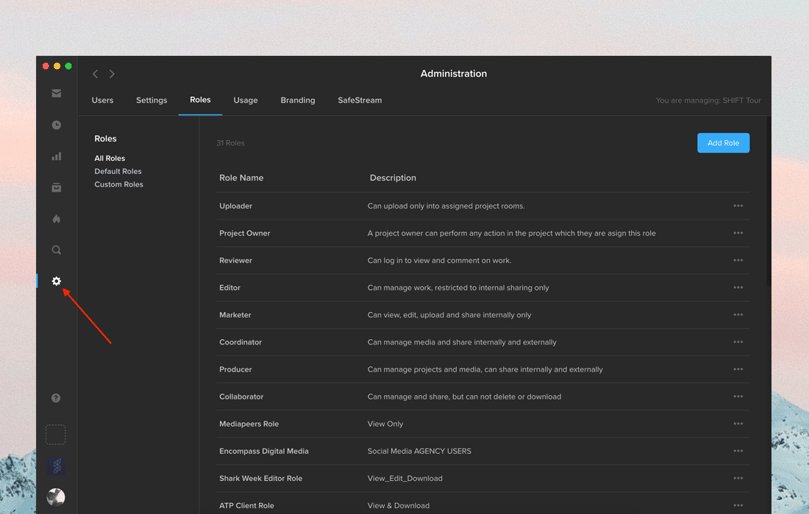Viewport: 809px width, 514px height.
Task: Switch to the Branding tab
Action: [298, 100]
